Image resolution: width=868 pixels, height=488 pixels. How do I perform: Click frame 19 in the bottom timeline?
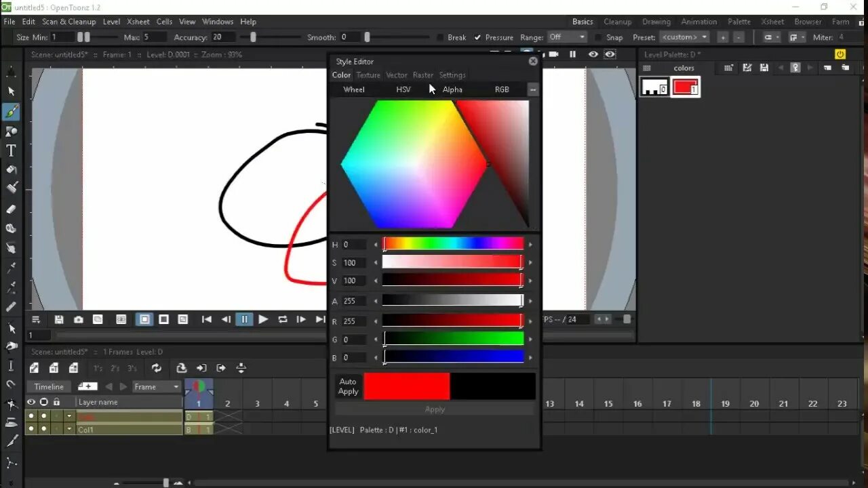click(x=725, y=403)
